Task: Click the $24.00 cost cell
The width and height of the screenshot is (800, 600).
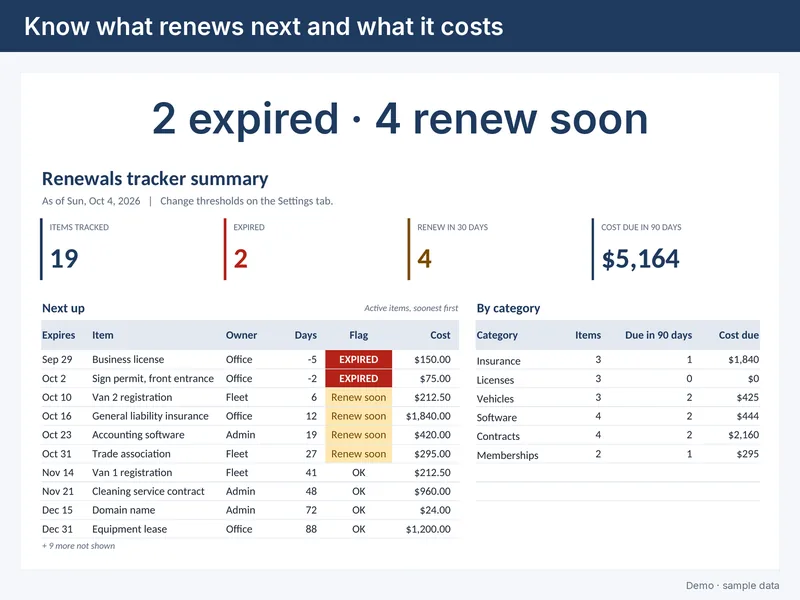Action: click(x=435, y=510)
